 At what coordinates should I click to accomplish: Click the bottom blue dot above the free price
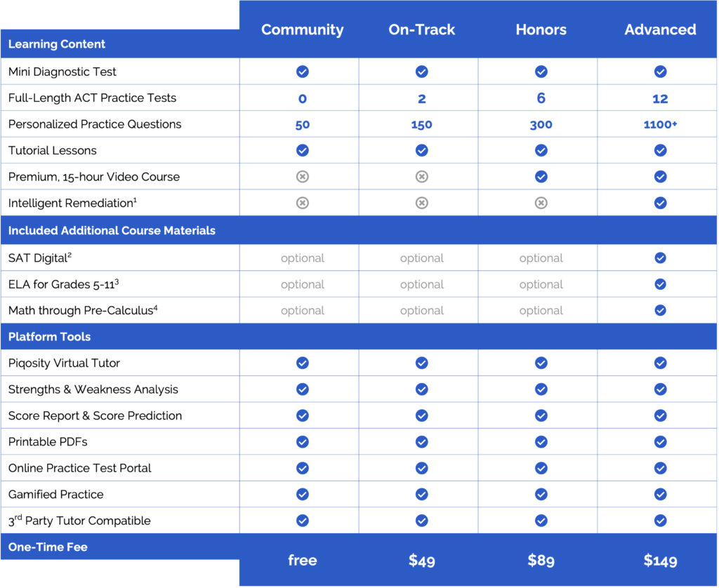(302, 521)
